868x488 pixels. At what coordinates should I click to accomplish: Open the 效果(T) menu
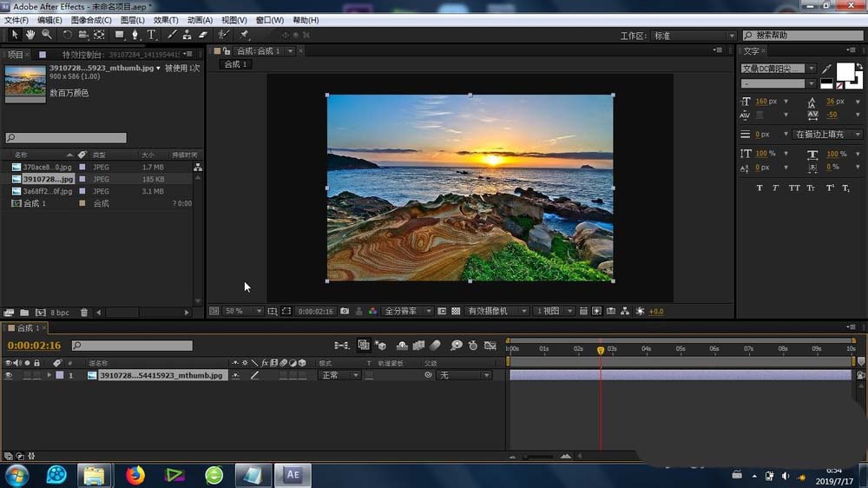tap(165, 20)
